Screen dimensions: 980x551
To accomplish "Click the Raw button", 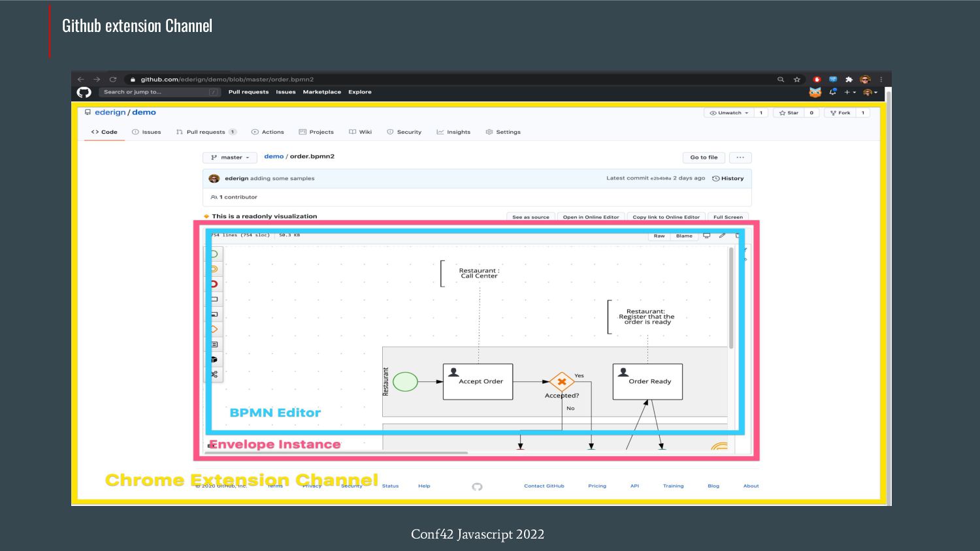I will [659, 236].
